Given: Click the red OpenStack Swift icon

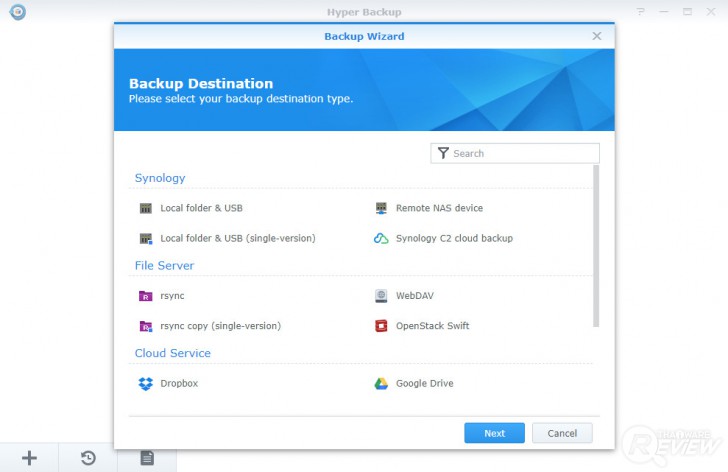Looking at the screenshot, I should 381,326.
